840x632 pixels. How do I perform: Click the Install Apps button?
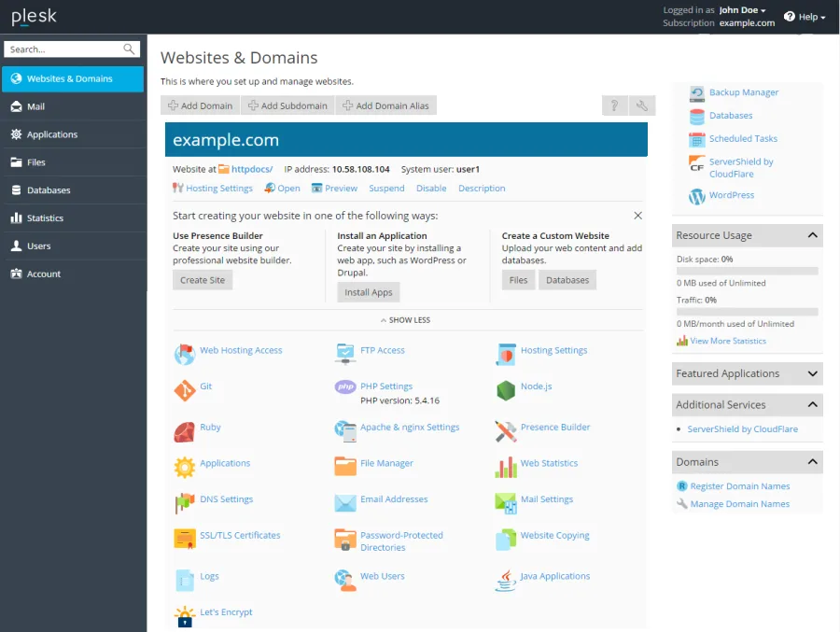click(369, 292)
